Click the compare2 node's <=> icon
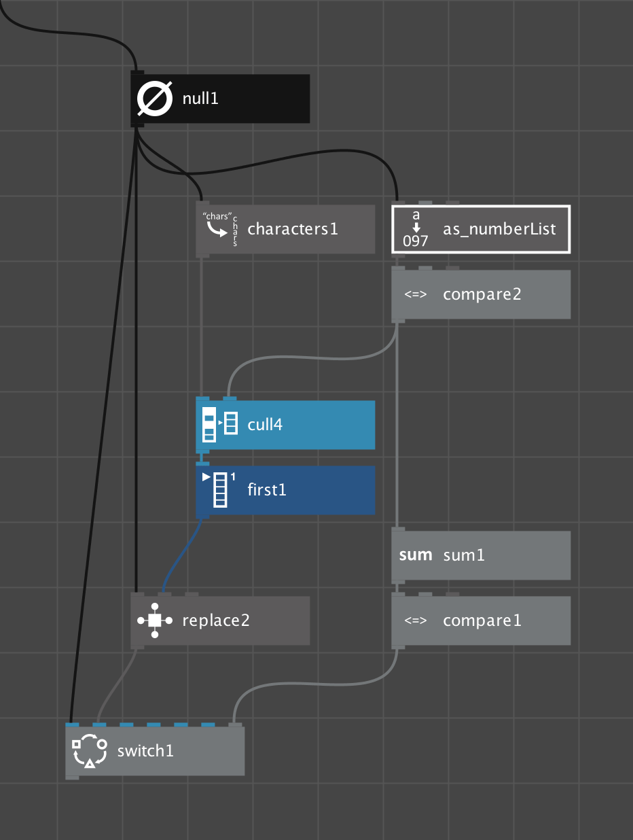This screenshot has width=633, height=840. 415,295
